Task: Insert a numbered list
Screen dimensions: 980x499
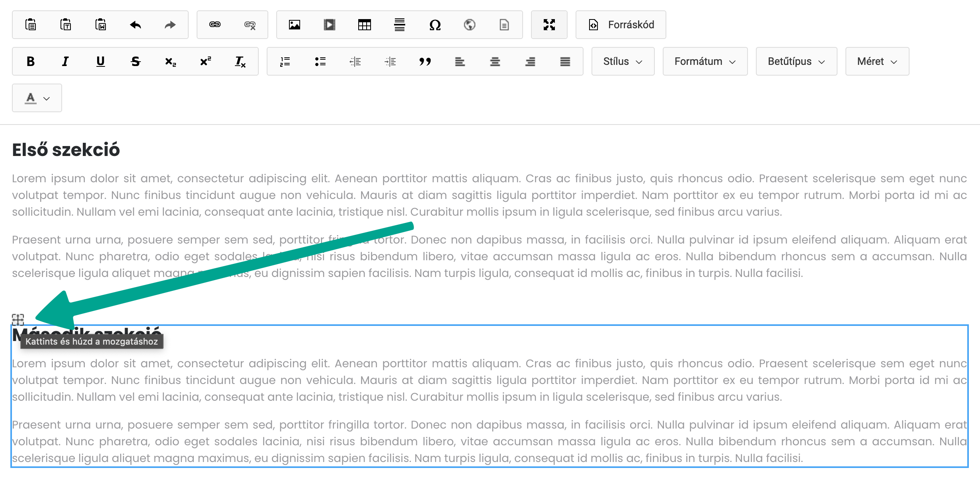Action: [x=285, y=61]
